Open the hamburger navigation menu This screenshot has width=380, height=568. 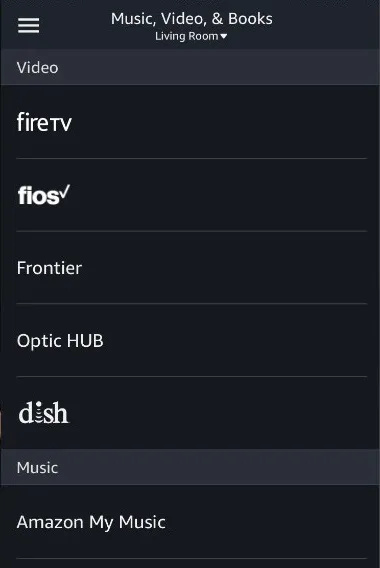click(x=29, y=25)
